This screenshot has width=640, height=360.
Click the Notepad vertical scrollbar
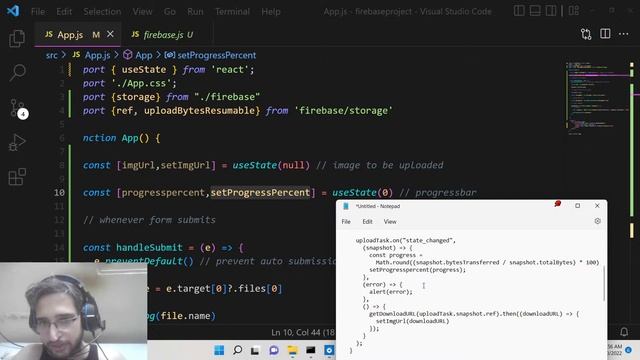[604, 284]
